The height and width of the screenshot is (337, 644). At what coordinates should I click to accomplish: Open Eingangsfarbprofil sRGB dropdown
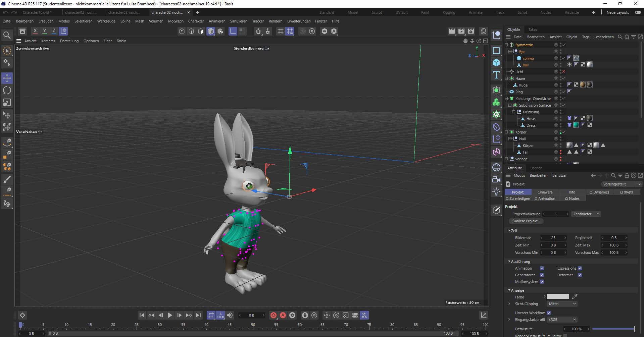562,320
